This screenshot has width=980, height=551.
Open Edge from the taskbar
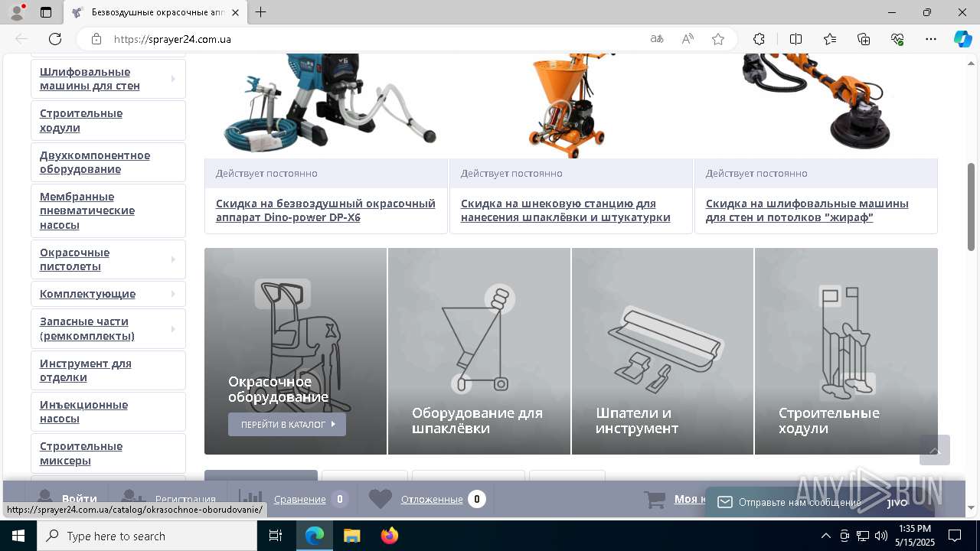coord(315,536)
